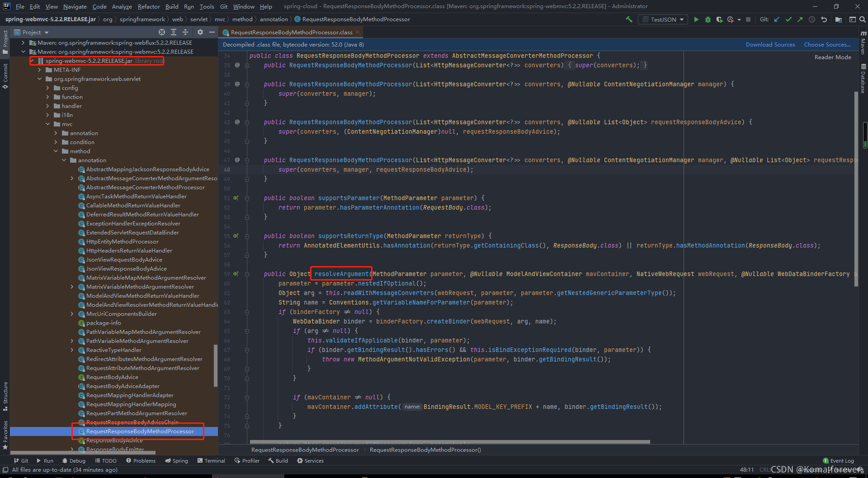
Task: Expand the Maven spring-webflux library node
Action: (23, 42)
